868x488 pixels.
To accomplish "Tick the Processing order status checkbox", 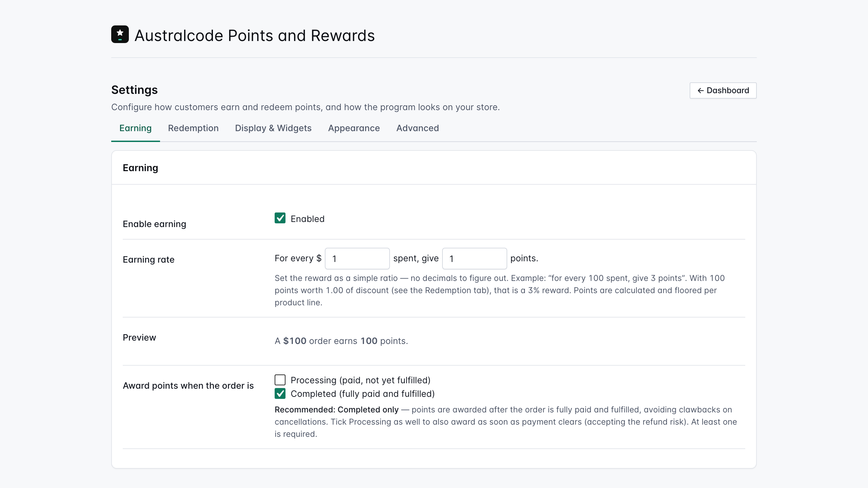I will coord(280,380).
